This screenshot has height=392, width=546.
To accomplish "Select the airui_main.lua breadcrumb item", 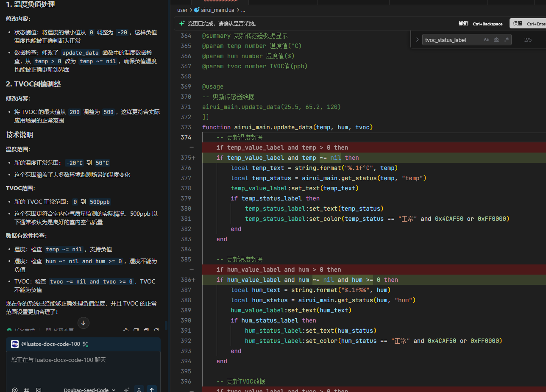I will click(217, 10).
